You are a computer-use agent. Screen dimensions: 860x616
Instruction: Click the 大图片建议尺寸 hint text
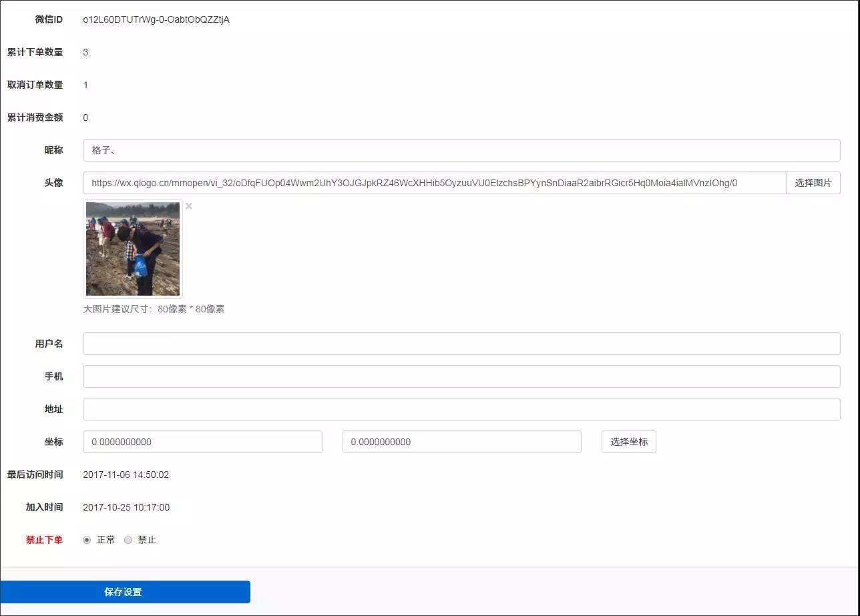[154, 309]
